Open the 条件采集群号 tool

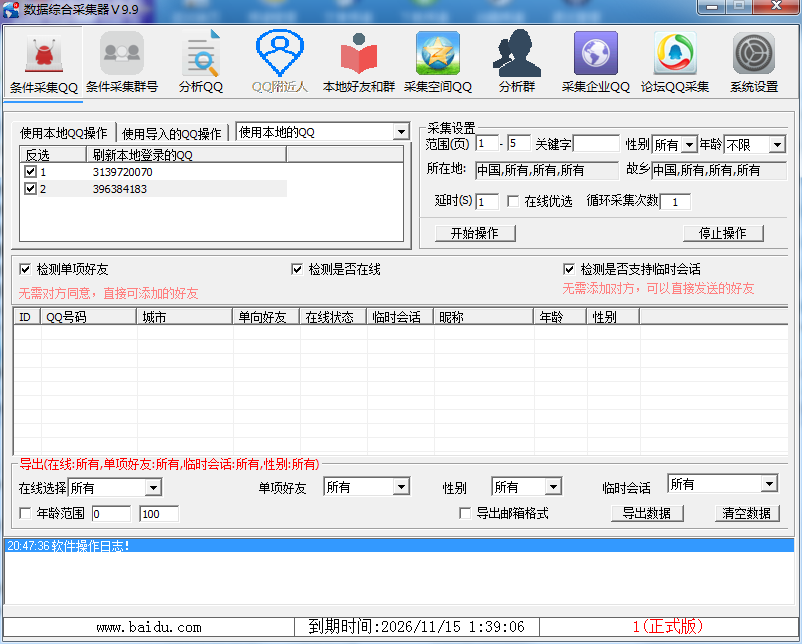122,63
